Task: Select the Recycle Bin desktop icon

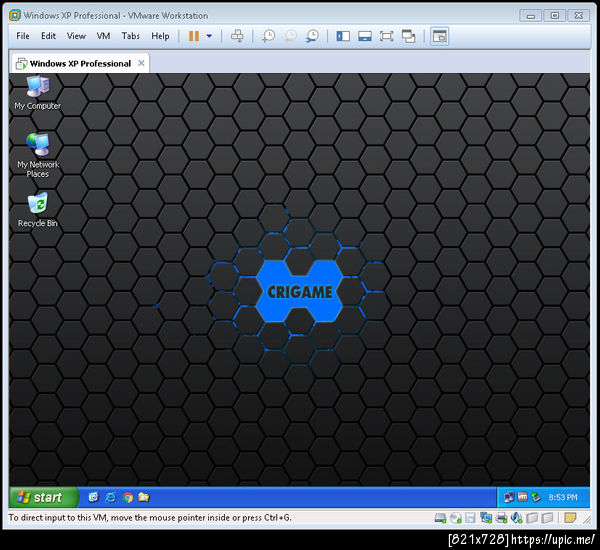Action: pos(38,210)
